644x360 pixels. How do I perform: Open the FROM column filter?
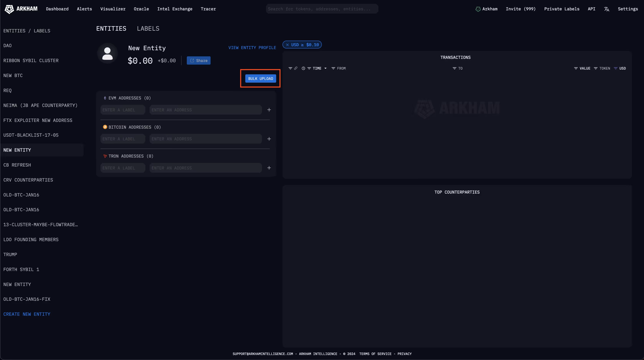tap(333, 68)
